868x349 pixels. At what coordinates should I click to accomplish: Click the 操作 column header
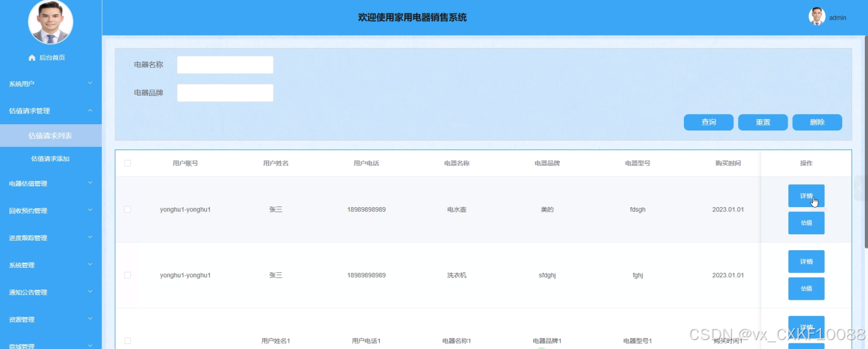point(806,163)
